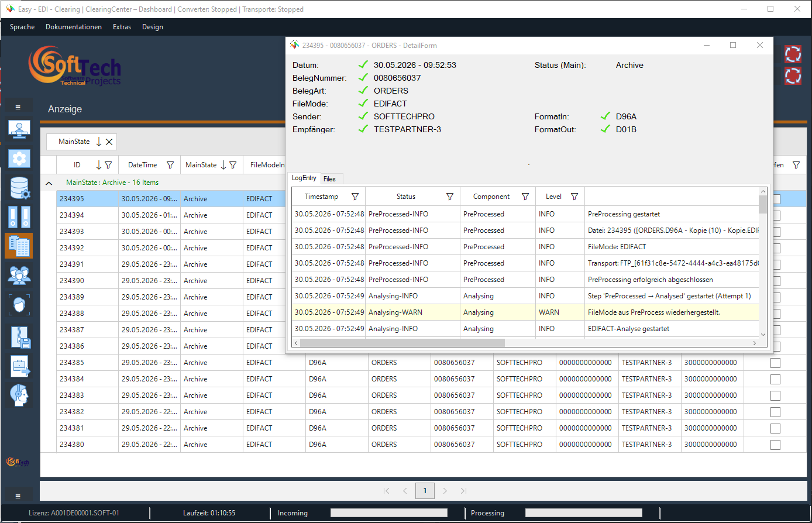Click the filter icon in the rightmost grid column
The height and width of the screenshot is (523, 812).
click(x=796, y=165)
